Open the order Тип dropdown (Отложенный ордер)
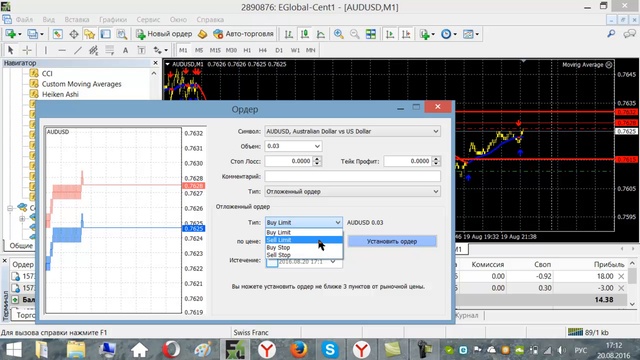640x360 pixels. (353, 191)
